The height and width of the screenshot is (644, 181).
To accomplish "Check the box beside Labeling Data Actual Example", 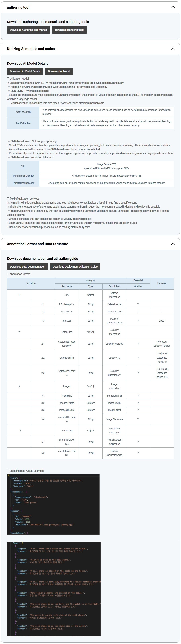I will [8, 471].
